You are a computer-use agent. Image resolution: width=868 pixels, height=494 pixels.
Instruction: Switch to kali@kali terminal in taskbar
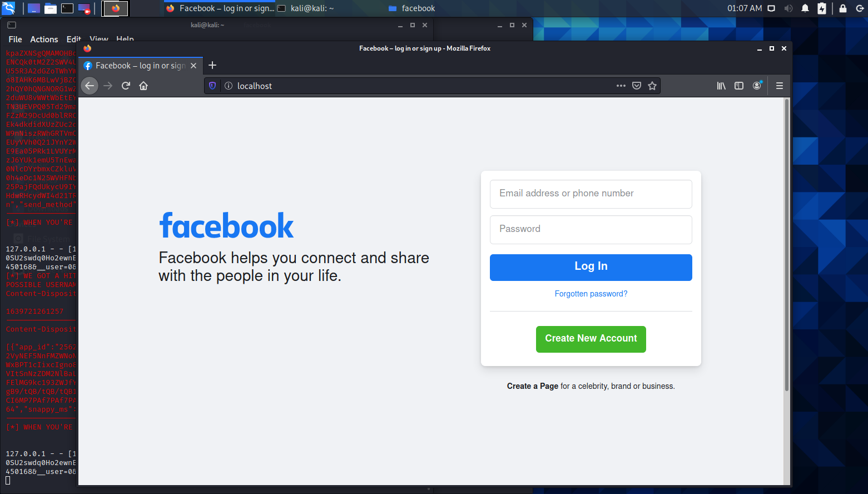point(311,8)
